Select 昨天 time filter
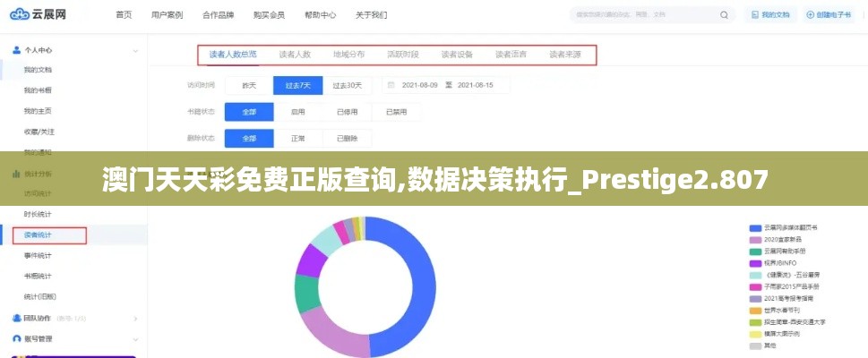868x358 pixels. (x=249, y=85)
